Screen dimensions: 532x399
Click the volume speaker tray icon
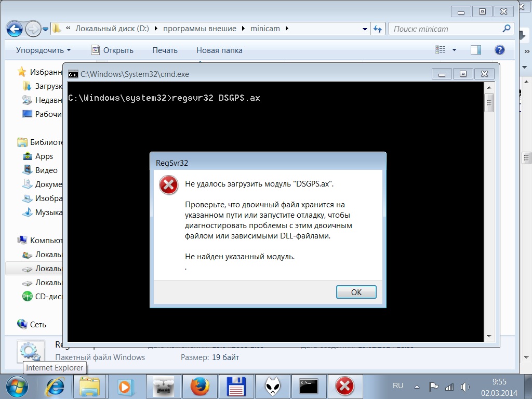(465, 387)
